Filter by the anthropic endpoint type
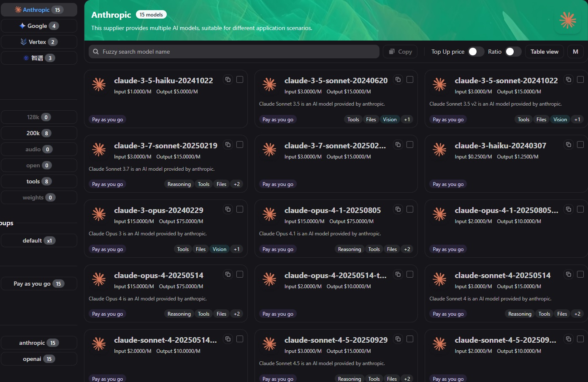588x382 pixels. tap(39, 343)
